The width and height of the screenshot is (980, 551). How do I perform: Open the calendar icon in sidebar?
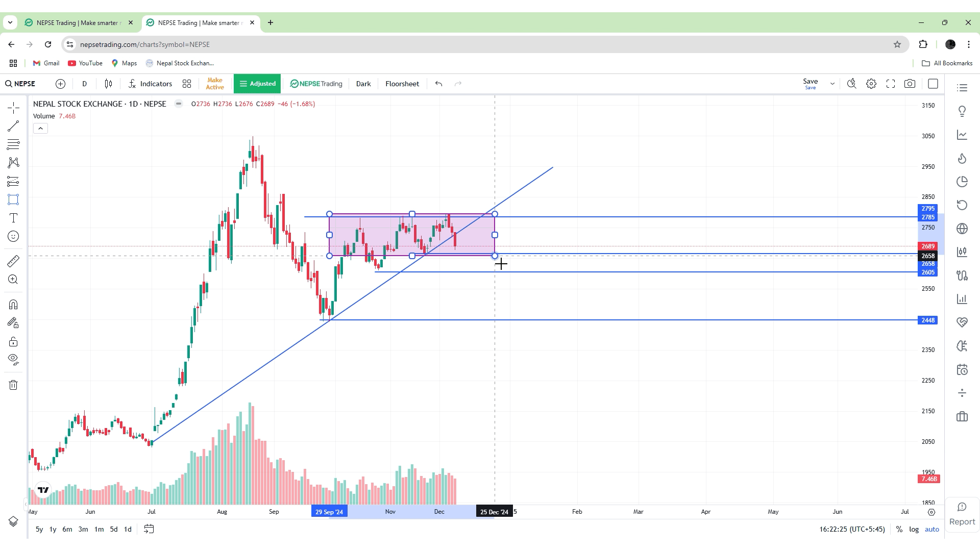962,369
